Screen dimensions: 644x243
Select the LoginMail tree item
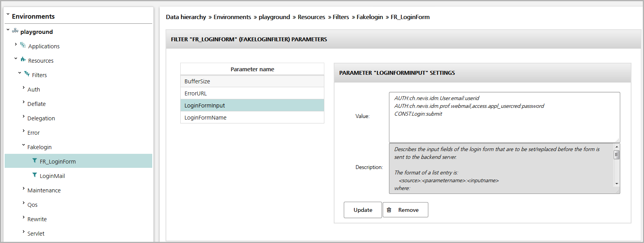click(52, 176)
